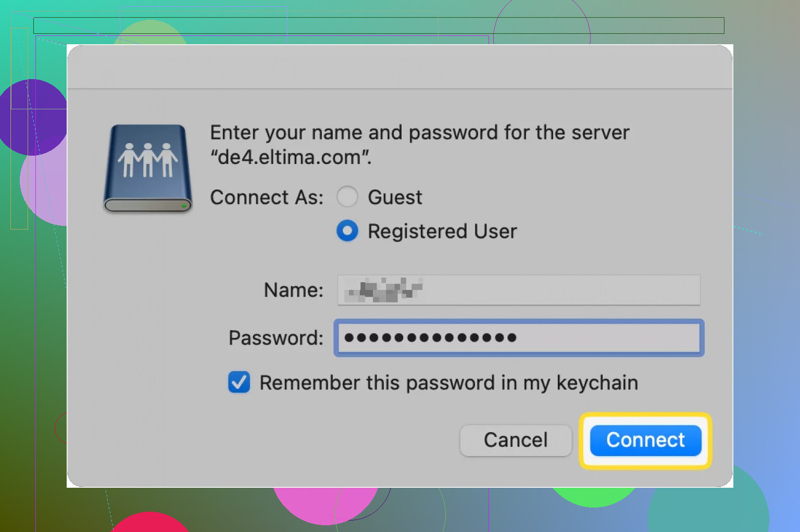Click the dialog's empty title bar
The width and height of the screenshot is (800, 532).
click(400, 67)
